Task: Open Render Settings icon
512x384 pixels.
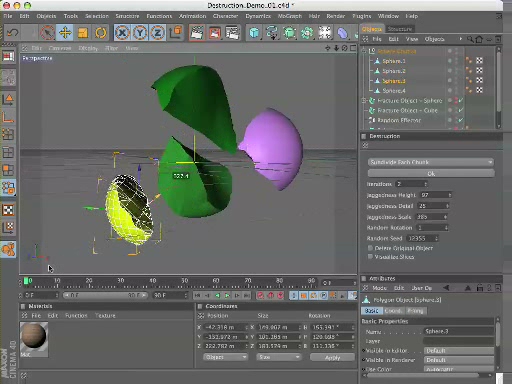Action: click(x=233, y=33)
